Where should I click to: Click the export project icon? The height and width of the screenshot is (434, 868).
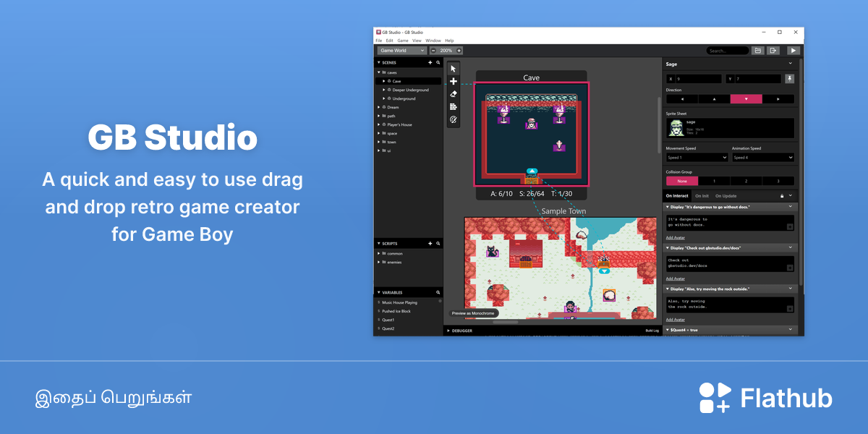773,51
